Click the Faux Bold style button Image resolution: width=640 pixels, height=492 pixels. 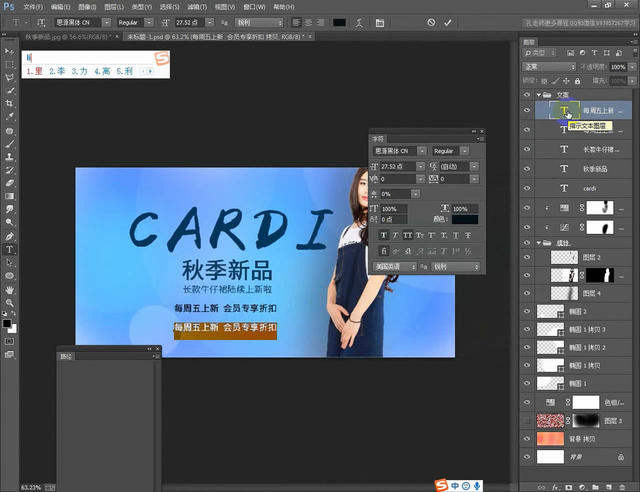(383, 235)
